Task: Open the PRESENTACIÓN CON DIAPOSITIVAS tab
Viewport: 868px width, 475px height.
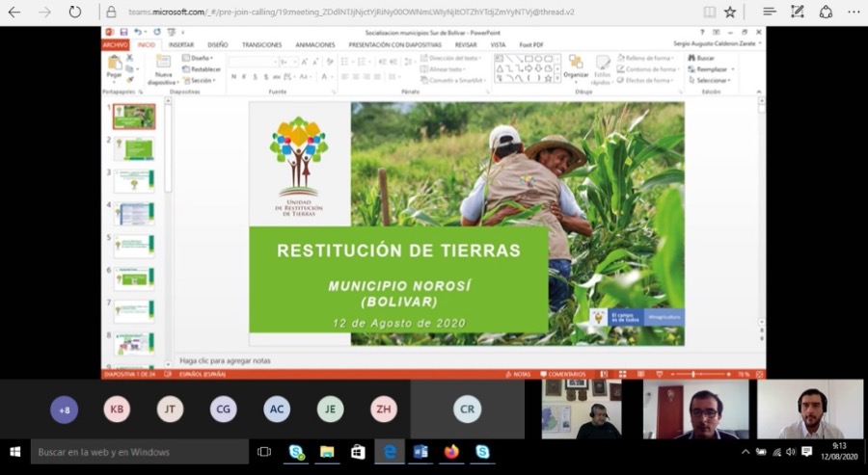Action: click(395, 44)
